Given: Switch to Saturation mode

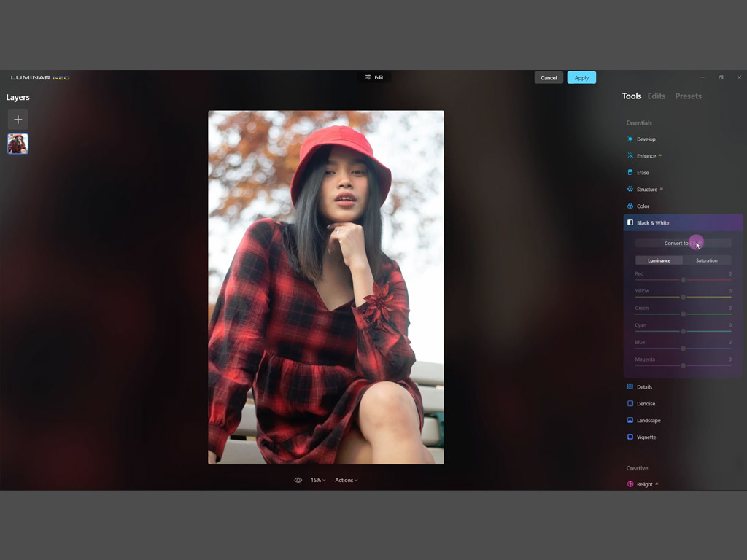Looking at the screenshot, I should point(706,260).
